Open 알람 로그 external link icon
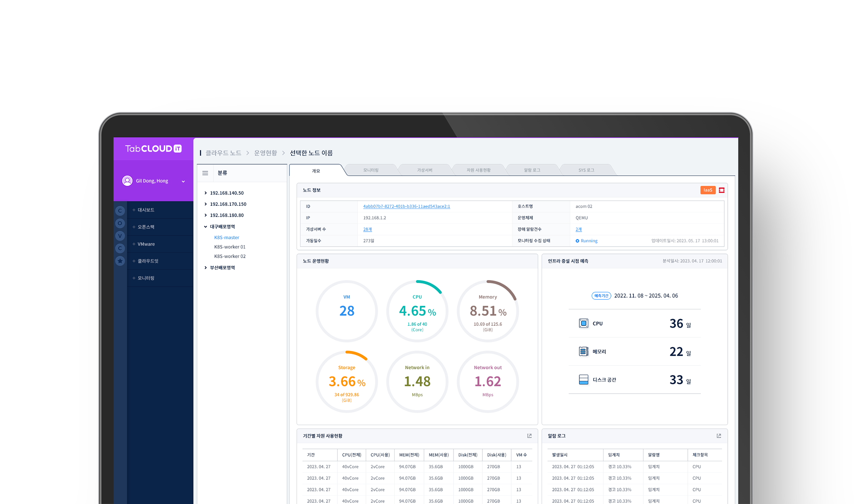854x504 pixels. click(719, 436)
